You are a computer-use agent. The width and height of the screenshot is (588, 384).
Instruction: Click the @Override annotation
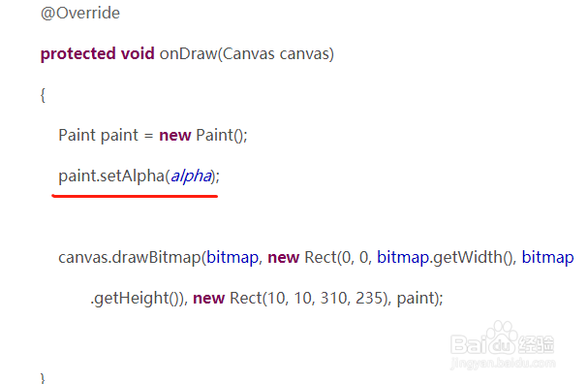pos(80,14)
